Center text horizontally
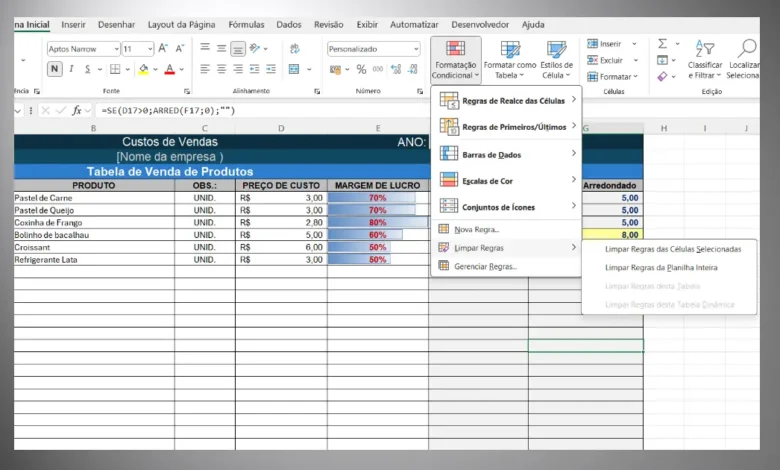Image resolution: width=780 pixels, height=470 pixels. point(221,69)
